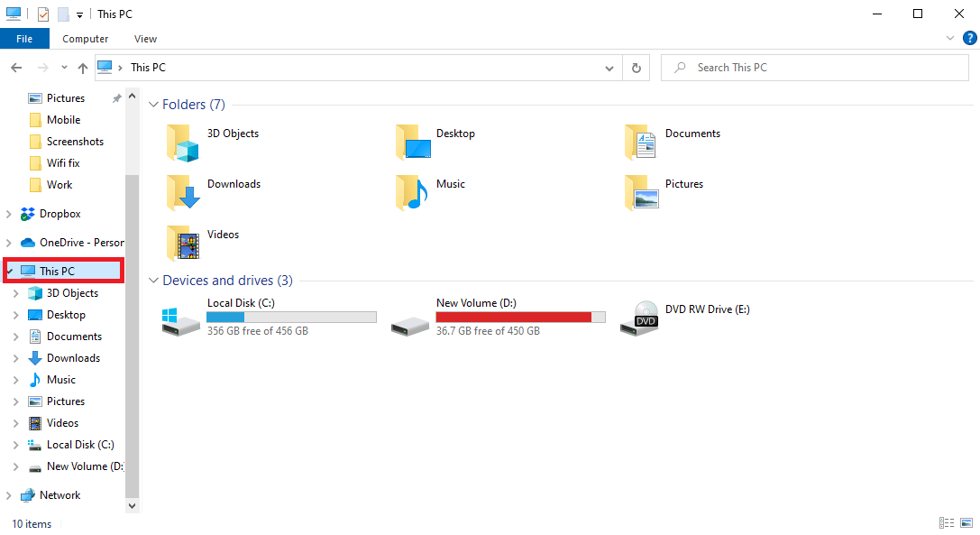
Task: Select Work folder in navigation pane
Action: pos(60,185)
